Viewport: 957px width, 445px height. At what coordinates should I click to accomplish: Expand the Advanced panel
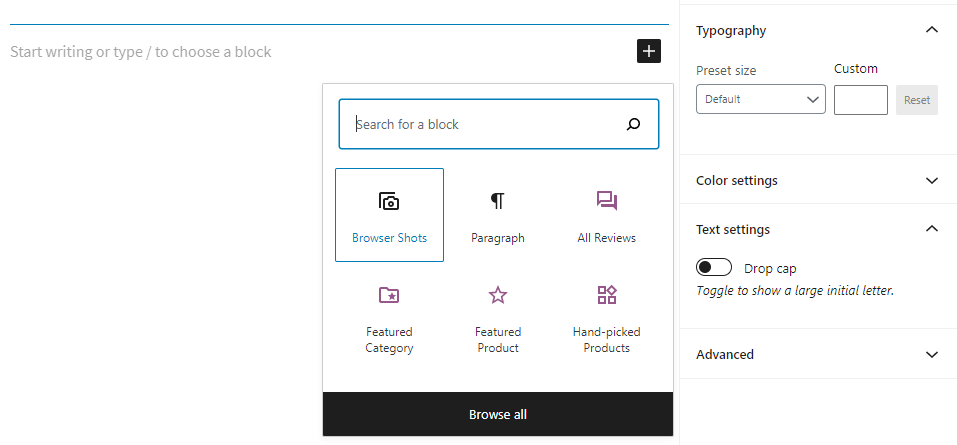click(x=932, y=354)
